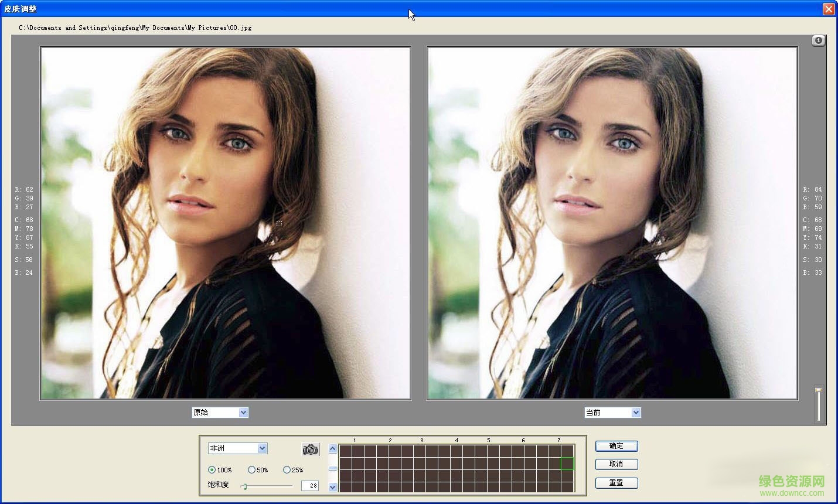The image size is (838, 504).
Task: Click the swatch grid scrollbar thumb
Action: 333,468
